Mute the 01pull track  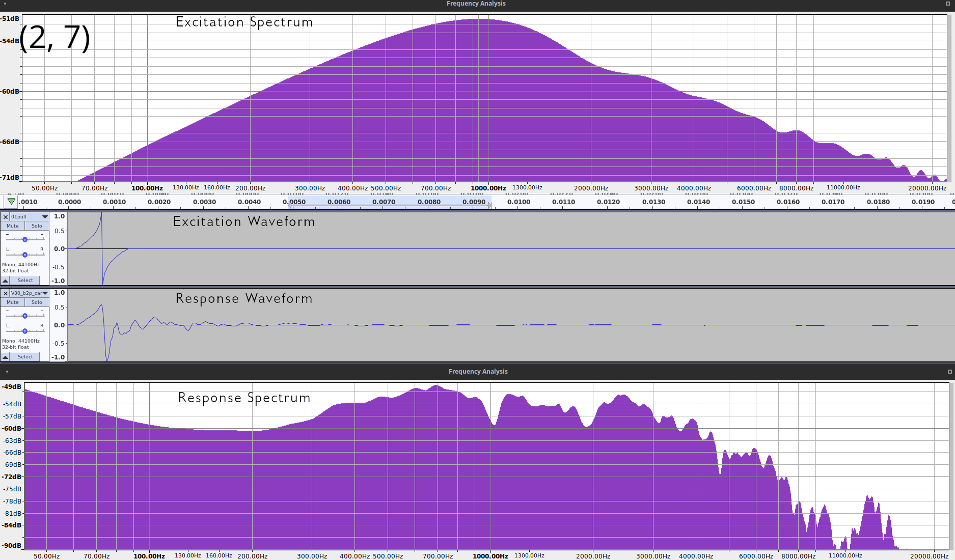13,226
